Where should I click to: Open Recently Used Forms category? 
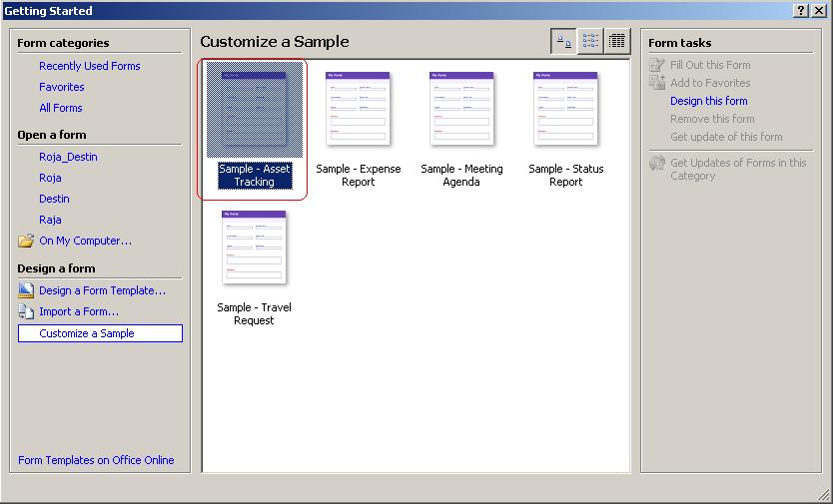coord(90,66)
